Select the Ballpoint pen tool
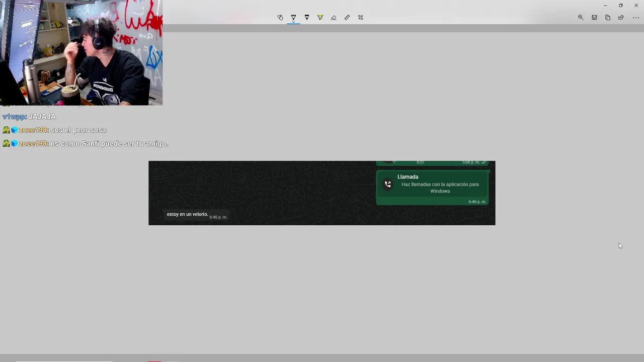 point(293,18)
